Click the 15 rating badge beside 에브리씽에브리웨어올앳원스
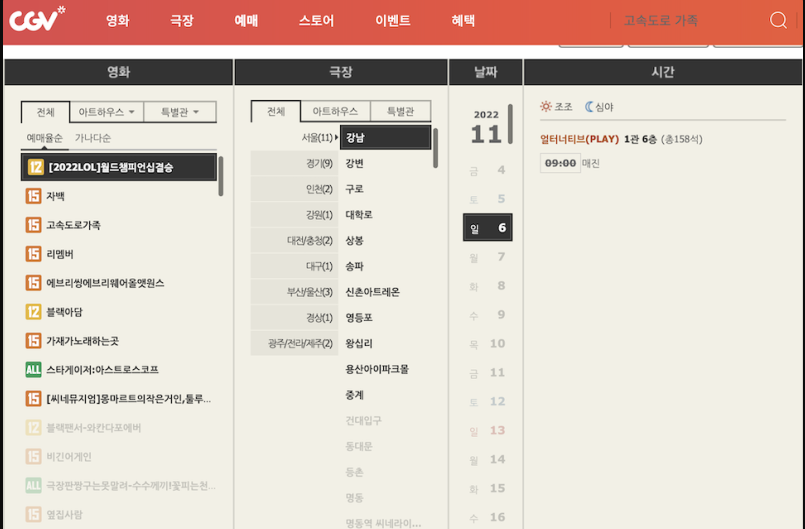This screenshot has width=805, height=529. 33,282
